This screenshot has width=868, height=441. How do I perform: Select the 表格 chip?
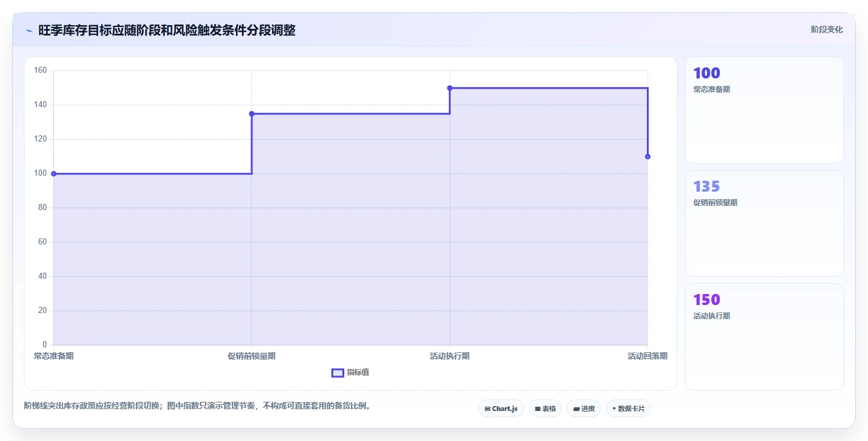click(545, 409)
